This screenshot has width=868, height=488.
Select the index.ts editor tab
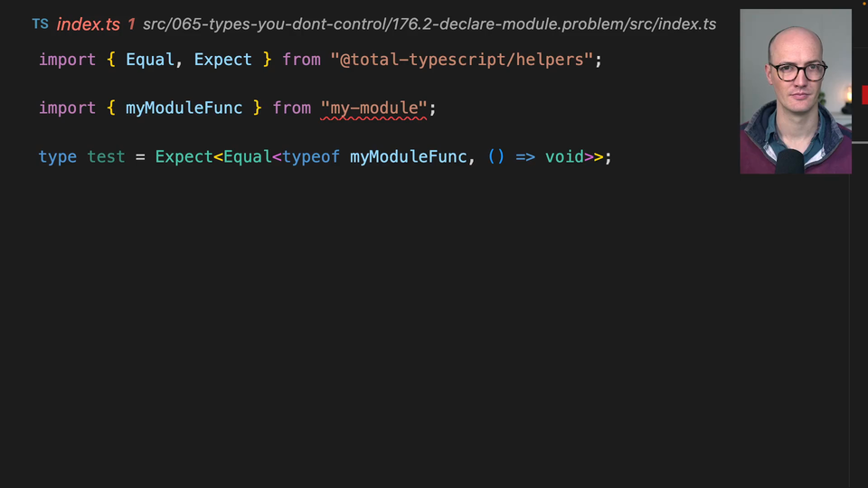(88, 24)
